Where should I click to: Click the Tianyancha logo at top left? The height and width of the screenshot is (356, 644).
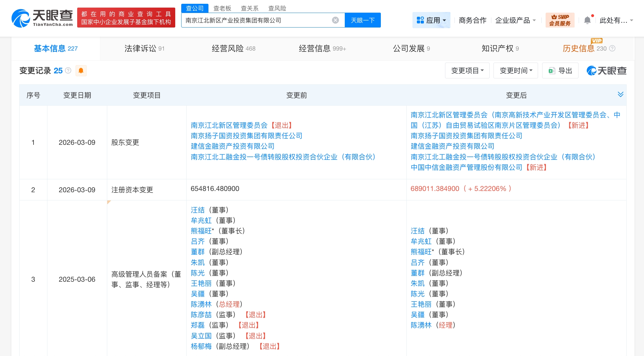click(42, 18)
